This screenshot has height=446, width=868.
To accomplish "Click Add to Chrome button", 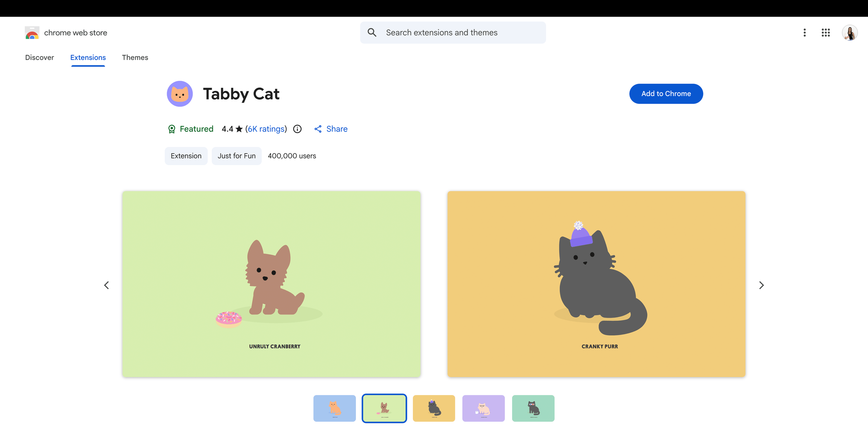I will (666, 94).
